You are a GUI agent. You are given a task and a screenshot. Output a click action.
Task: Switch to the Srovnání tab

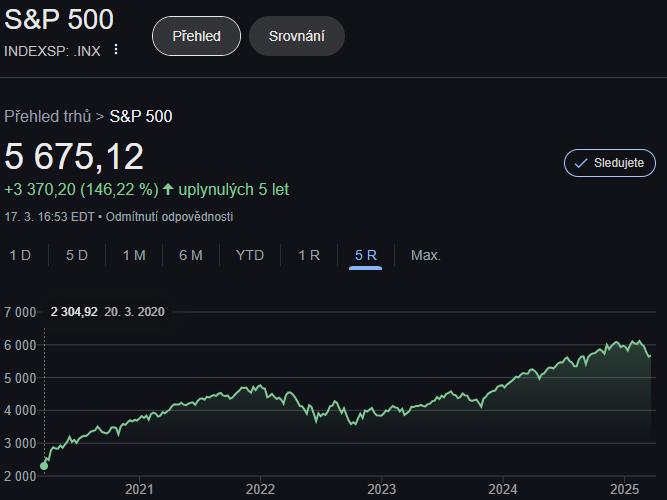[x=296, y=36]
